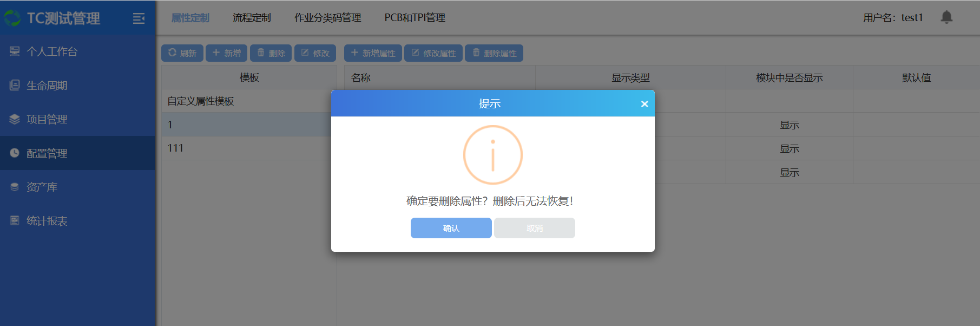Switch to the 流程定制 tab
Viewport: 980px width, 326px height.
[252, 18]
